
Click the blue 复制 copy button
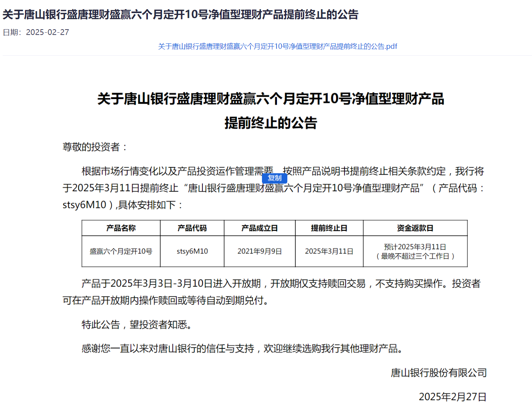tap(275, 178)
